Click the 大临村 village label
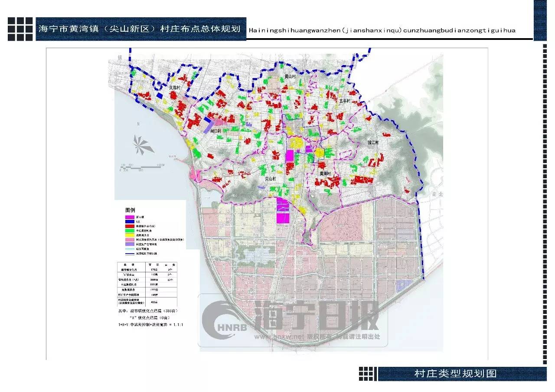This screenshot has height=392, width=555. tap(175, 87)
